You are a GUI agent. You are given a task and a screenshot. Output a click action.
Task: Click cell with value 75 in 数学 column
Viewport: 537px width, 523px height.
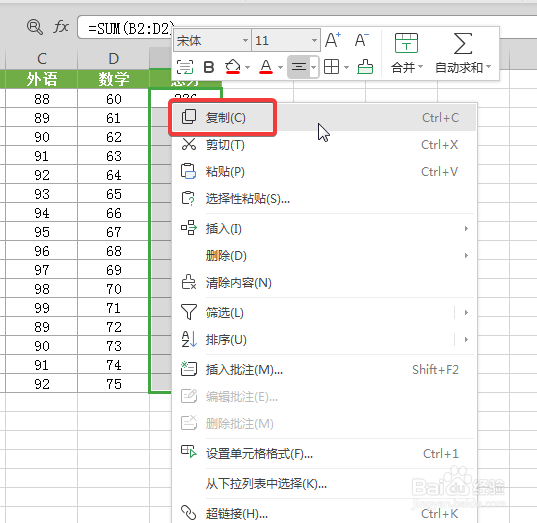[113, 384]
